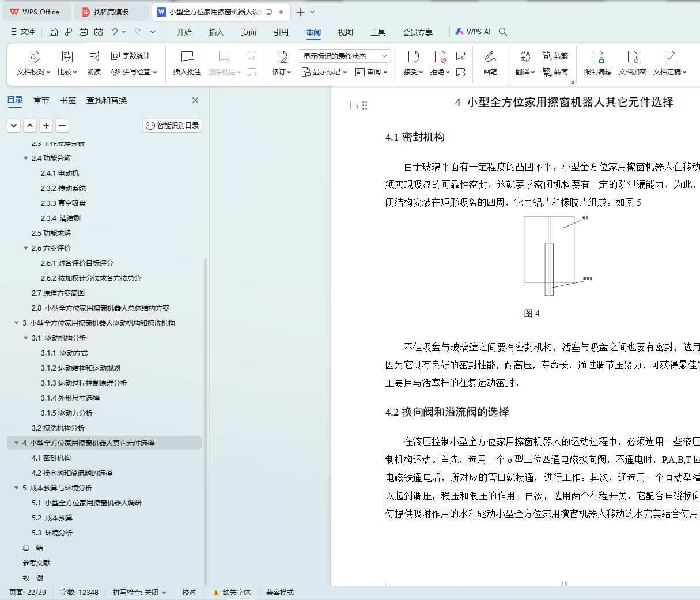Go to previous revision icon
Viewport: 700px width, 600px height.
tap(461, 56)
